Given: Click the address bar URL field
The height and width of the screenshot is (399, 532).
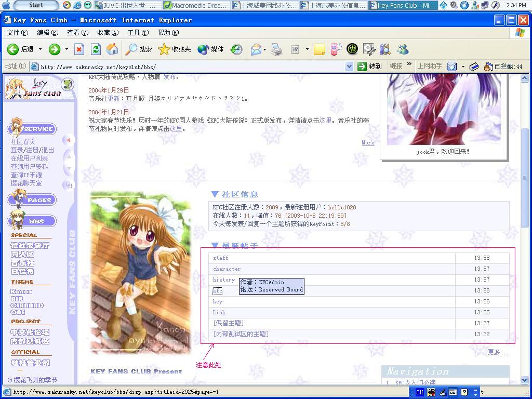Looking at the screenshot, I should pos(192,67).
